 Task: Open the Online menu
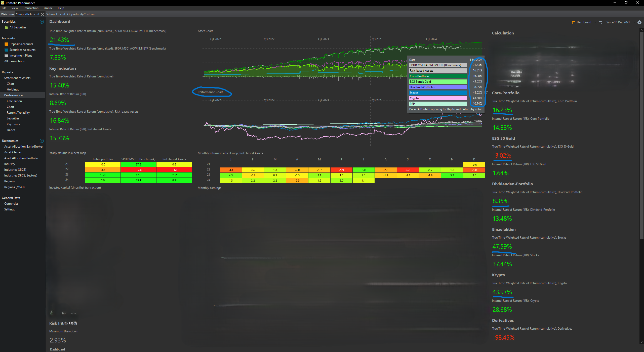(x=48, y=8)
